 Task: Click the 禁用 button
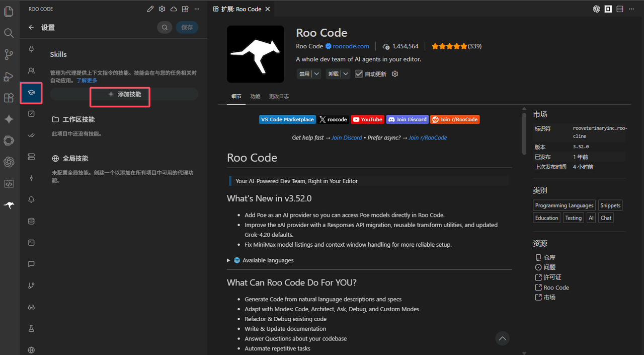(x=304, y=74)
